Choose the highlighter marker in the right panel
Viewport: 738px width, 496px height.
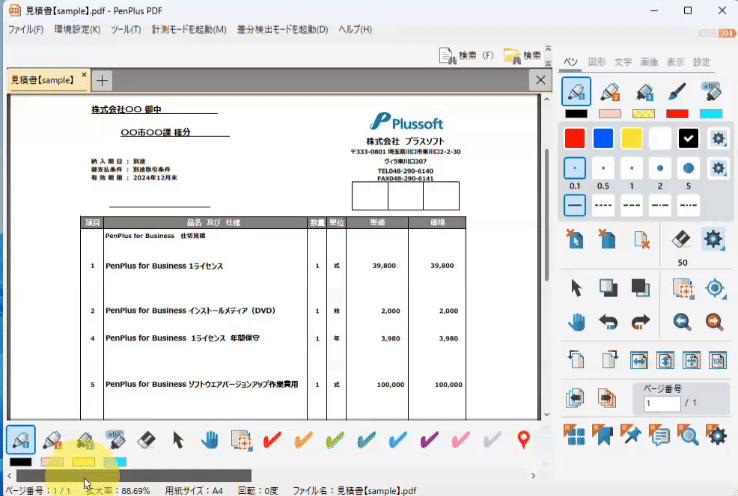643,91
